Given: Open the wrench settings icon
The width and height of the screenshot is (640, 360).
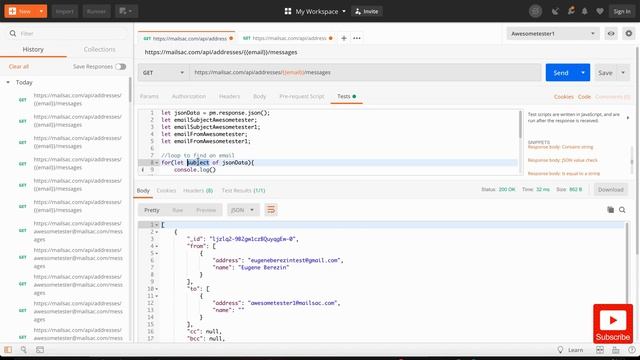Looking at the screenshot, I should [x=571, y=11].
